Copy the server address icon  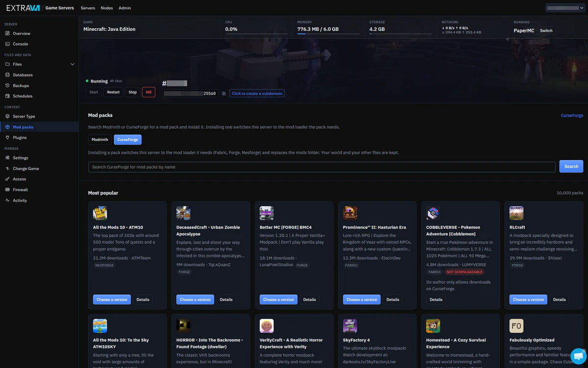pos(223,93)
